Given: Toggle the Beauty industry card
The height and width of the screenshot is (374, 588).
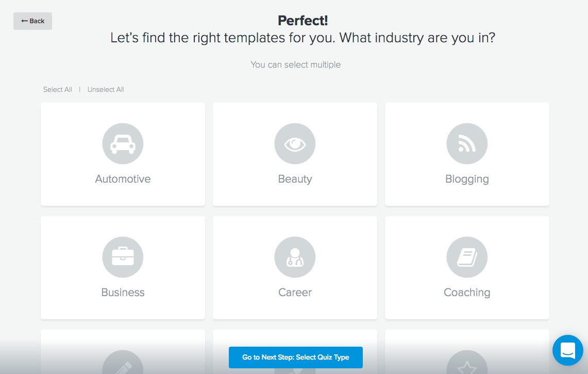Looking at the screenshot, I should pyautogui.click(x=295, y=154).
